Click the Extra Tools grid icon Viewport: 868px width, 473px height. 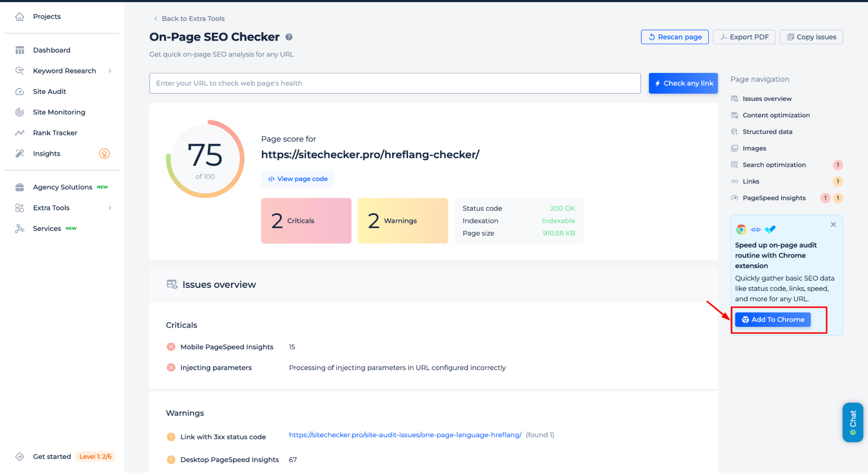click(20, 208)
